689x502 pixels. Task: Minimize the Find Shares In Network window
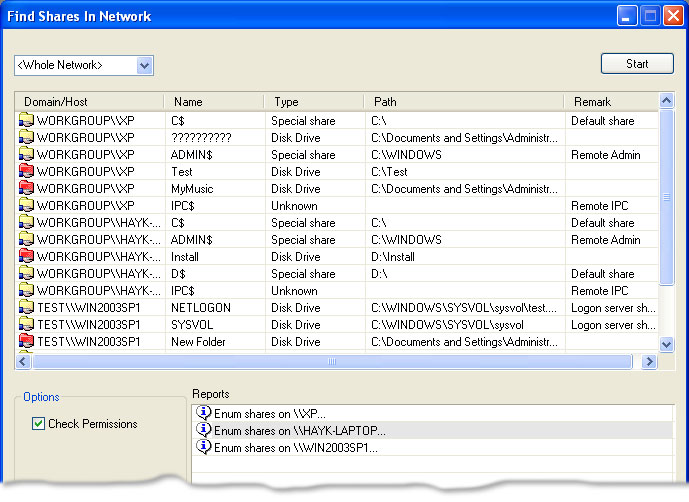[627, 16]
